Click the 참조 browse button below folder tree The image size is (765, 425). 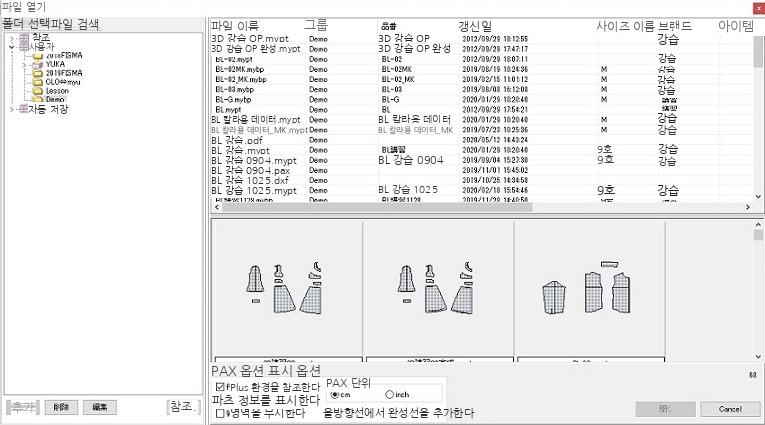(183, 406)
